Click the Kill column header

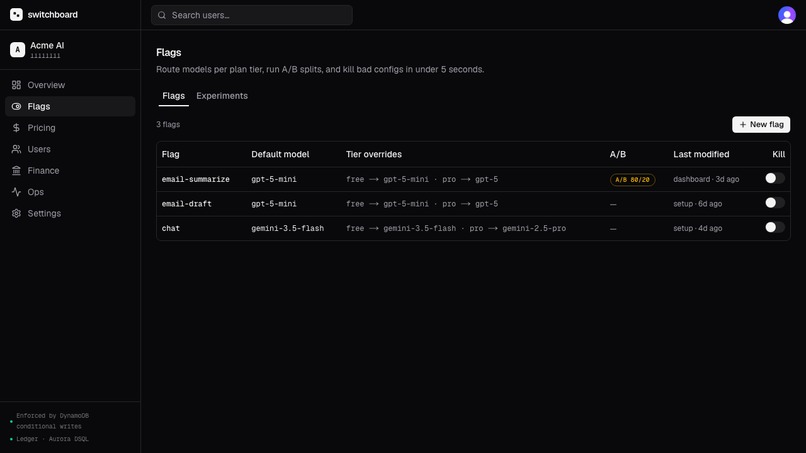point(778,154)
